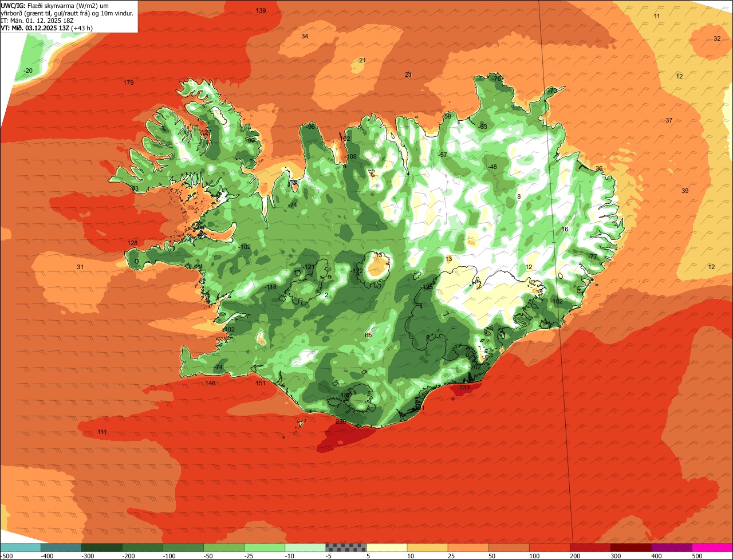Click the value '37' east of Iceland

[669, 121]
